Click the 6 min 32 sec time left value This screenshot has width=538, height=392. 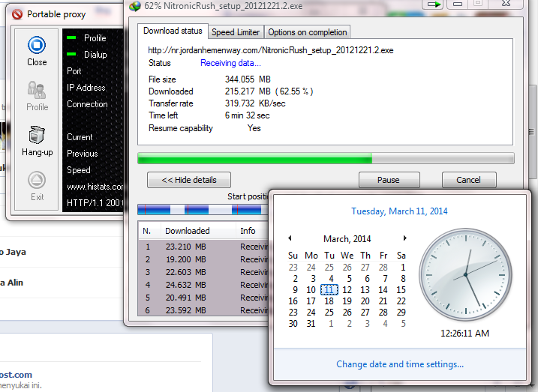pos(248,115)
